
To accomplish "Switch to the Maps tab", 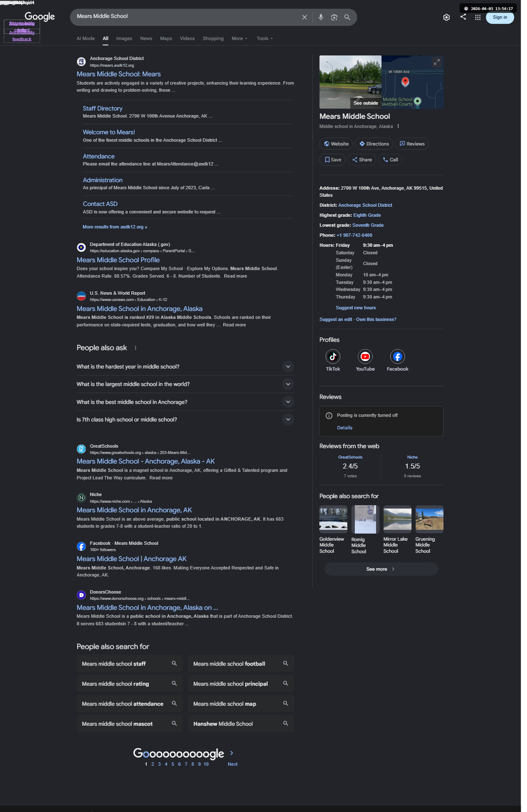I will click(166, 38).
